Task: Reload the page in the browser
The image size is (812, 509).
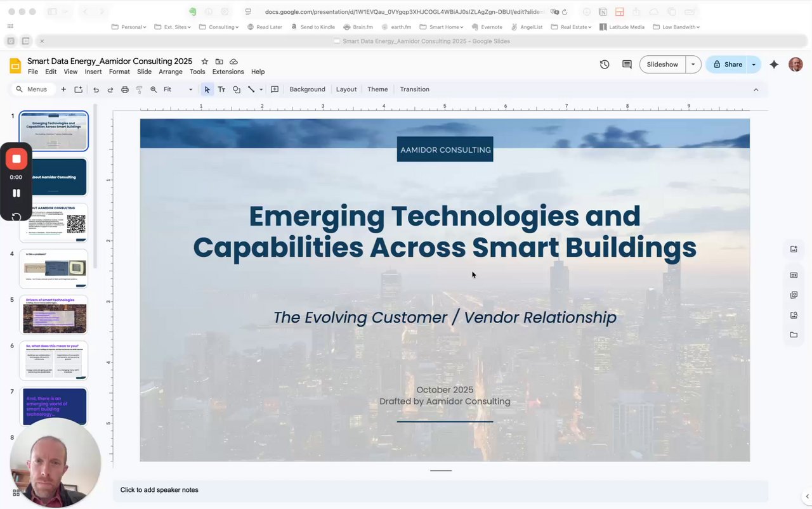Action: [x=565, y=11]
